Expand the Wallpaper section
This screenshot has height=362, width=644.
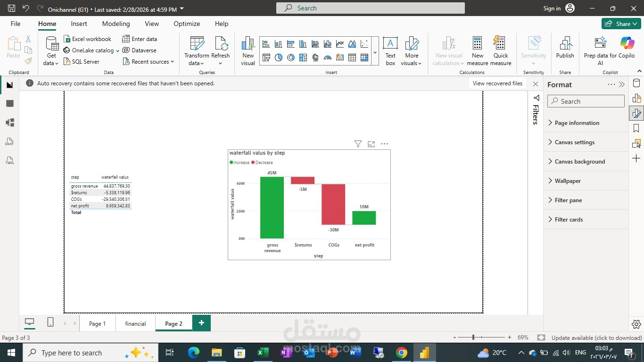tap(567, 181)
